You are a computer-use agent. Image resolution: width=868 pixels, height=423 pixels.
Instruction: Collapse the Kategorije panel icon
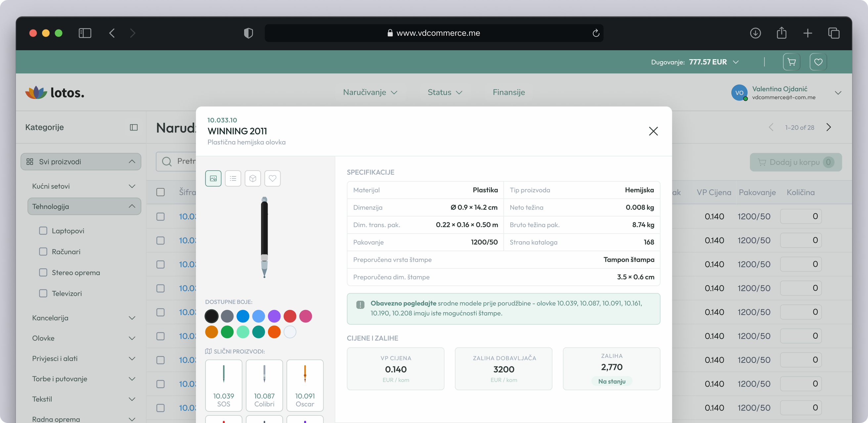[134, 127]
